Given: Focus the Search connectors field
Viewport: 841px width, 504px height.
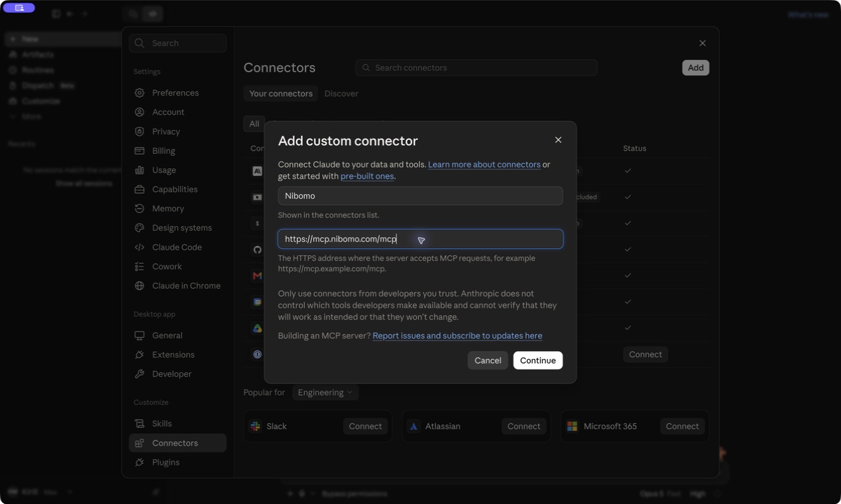Looking at the screenshot, I should point(477,68).
